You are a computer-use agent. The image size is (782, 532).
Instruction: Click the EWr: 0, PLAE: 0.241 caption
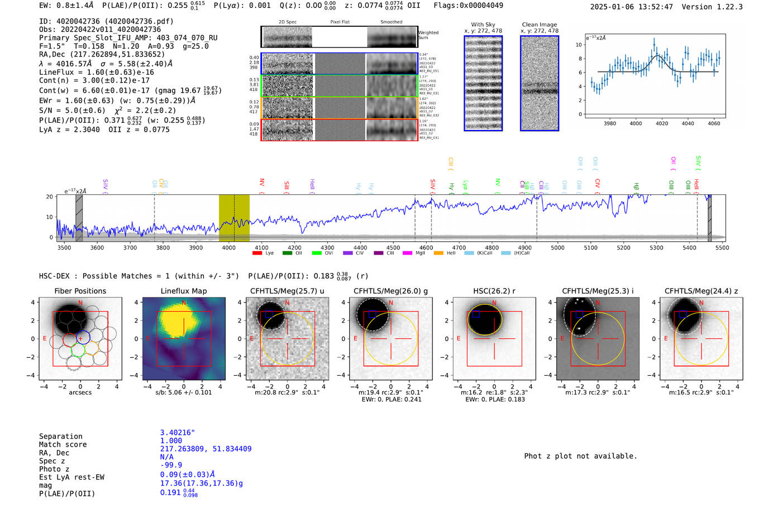coord(391,399)
